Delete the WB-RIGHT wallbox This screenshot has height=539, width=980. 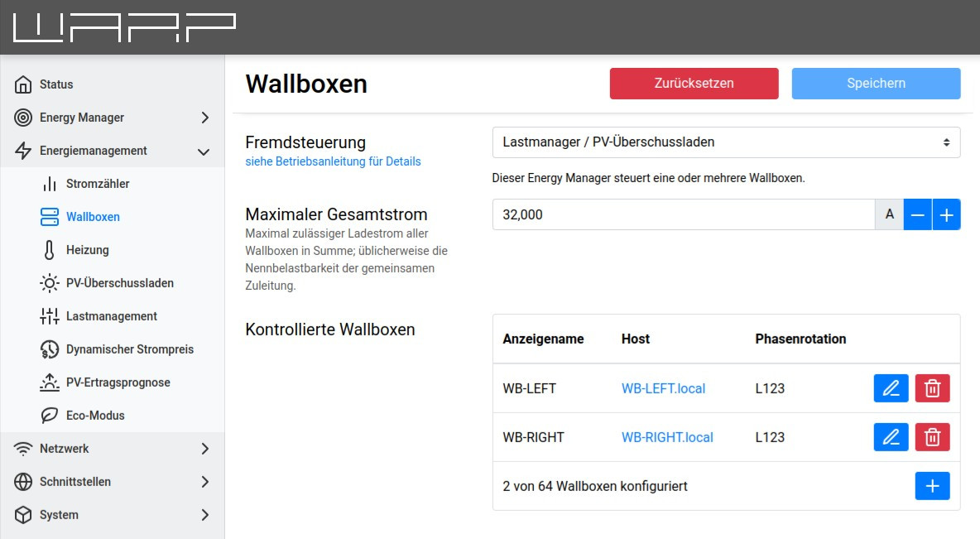pos(932,437)
